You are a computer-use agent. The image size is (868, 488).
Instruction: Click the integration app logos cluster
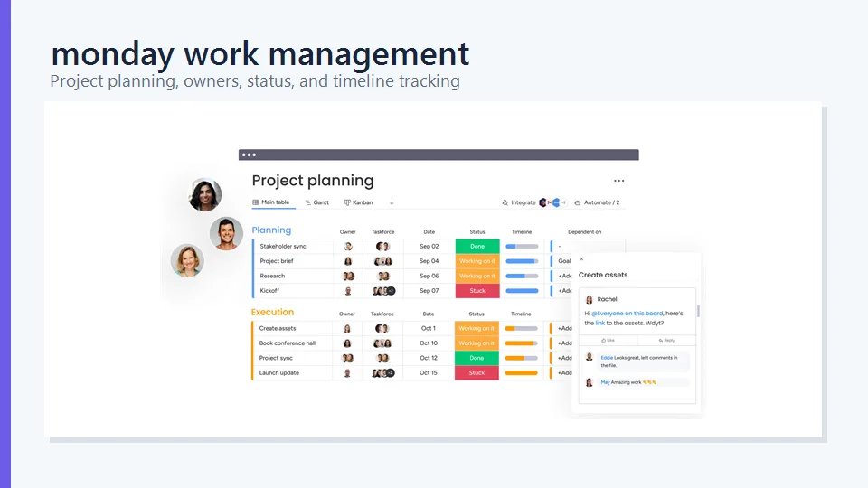(552, 202)
